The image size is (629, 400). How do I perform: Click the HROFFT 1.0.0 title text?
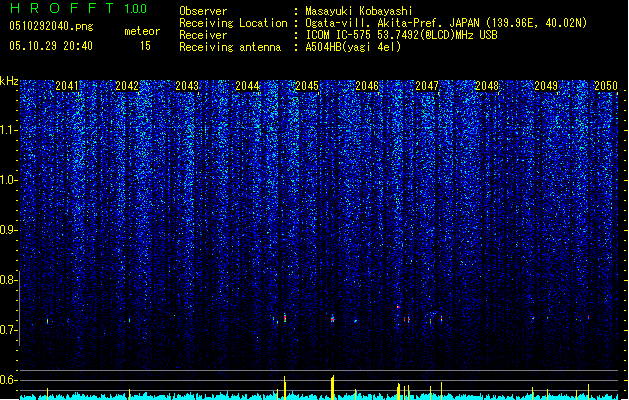point(78,8)
